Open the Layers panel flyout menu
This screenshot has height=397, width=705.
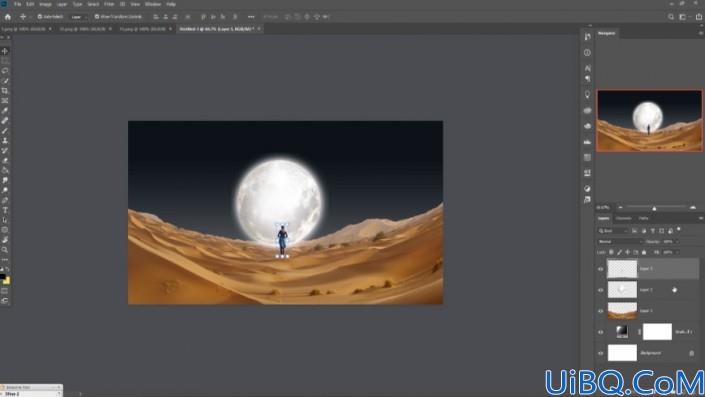[x=701, y=218]
